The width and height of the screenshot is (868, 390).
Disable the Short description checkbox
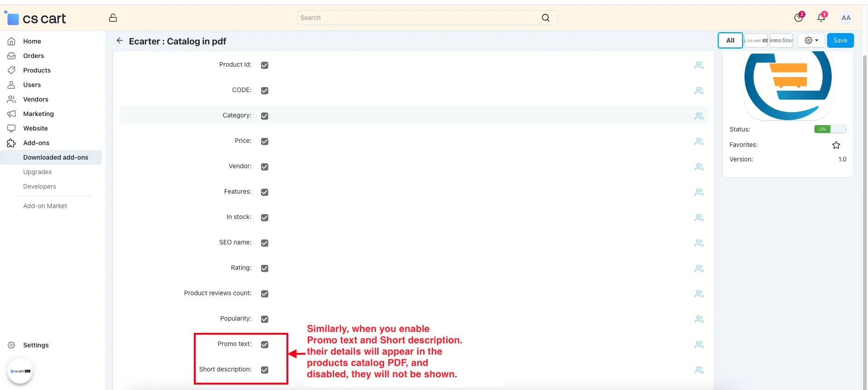tap(265, 370)
